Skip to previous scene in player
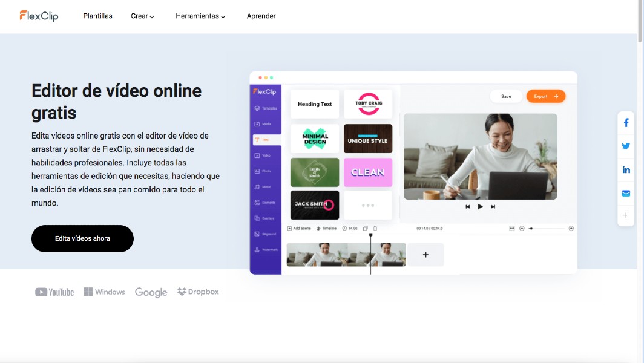Image resolution: width=644 pixels, height=363 pixels. coord(467,206)
